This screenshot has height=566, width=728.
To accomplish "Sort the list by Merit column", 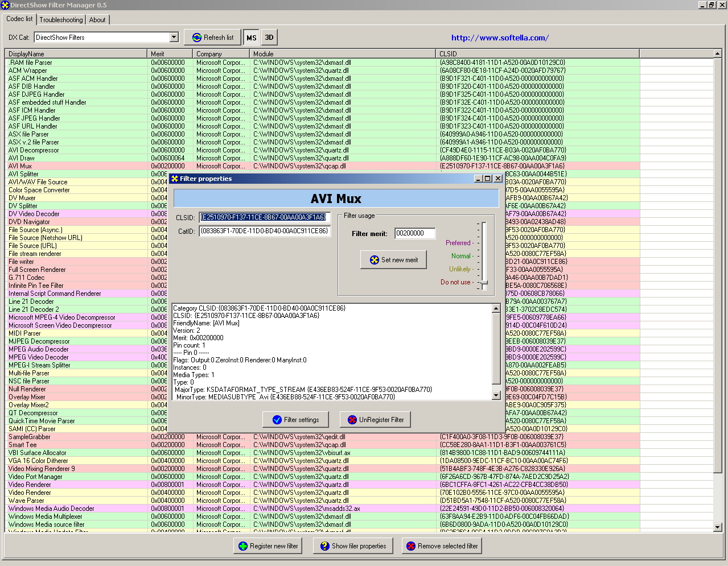I will (x=169, y=54).
